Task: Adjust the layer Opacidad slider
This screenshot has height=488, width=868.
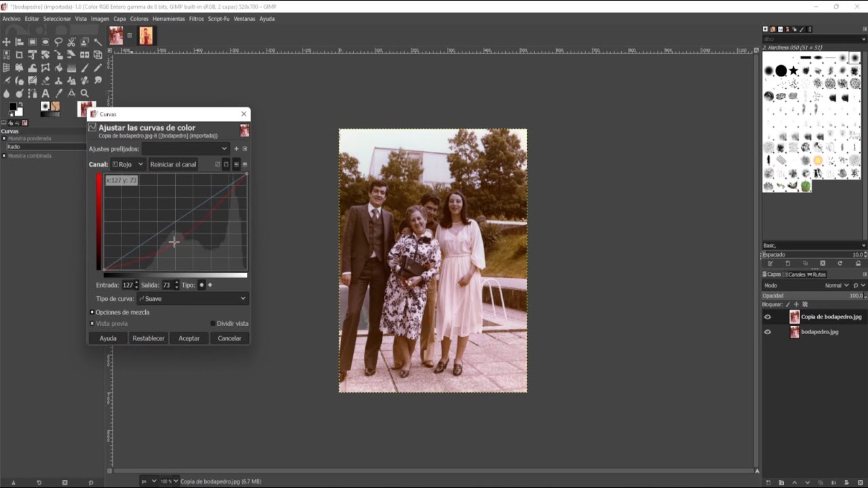Action: coord(814,296)
